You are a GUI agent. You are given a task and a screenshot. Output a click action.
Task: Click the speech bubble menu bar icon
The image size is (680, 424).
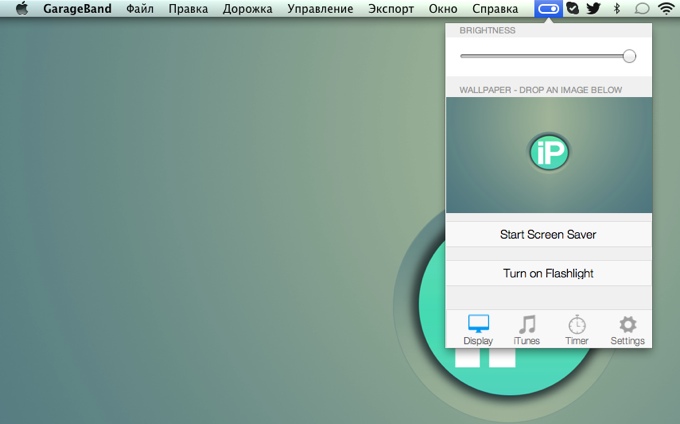642,9
